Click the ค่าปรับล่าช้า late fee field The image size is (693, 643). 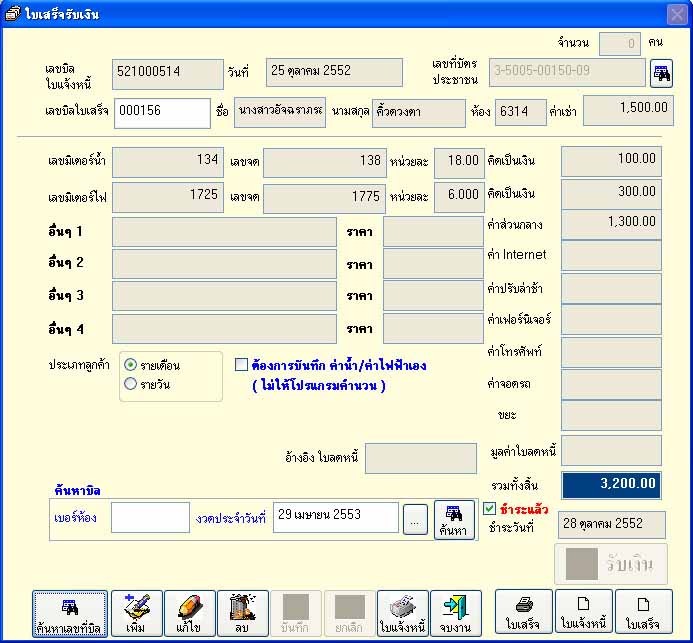point(611,288)
